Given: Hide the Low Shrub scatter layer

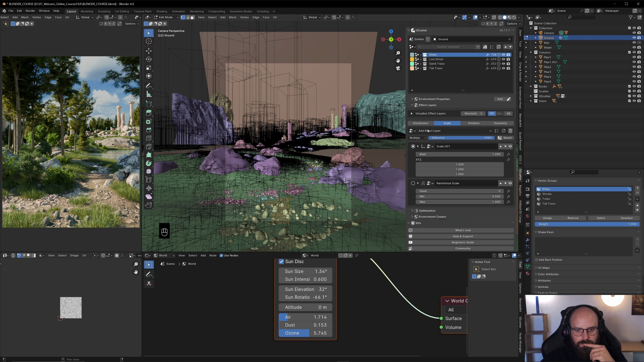Looking at the screenshot, I should (504, 59).
